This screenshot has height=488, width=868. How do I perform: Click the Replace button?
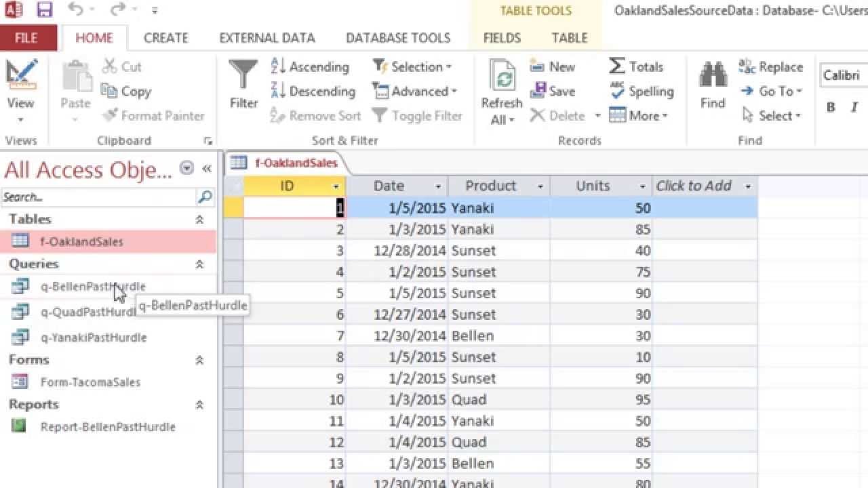point(771,66)
